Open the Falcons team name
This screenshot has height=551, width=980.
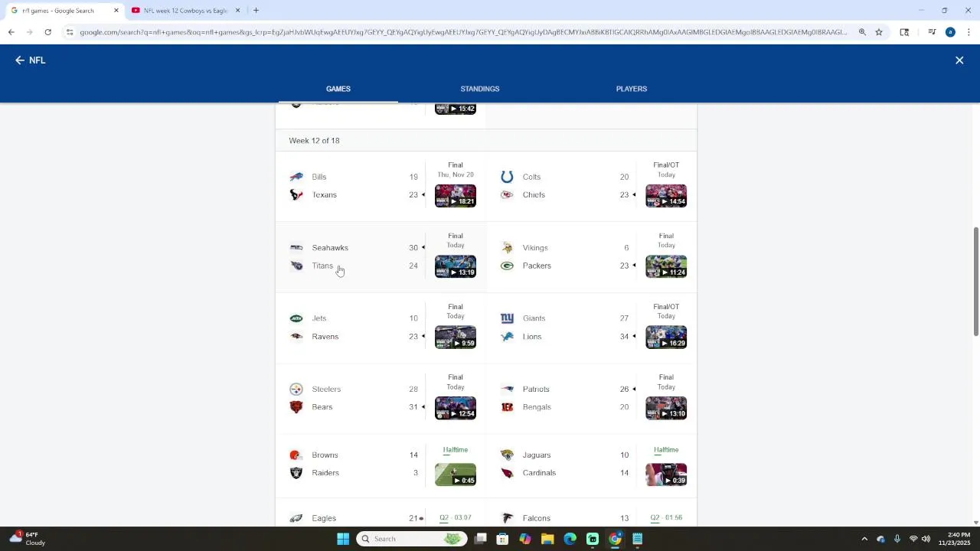coord(537,518)
